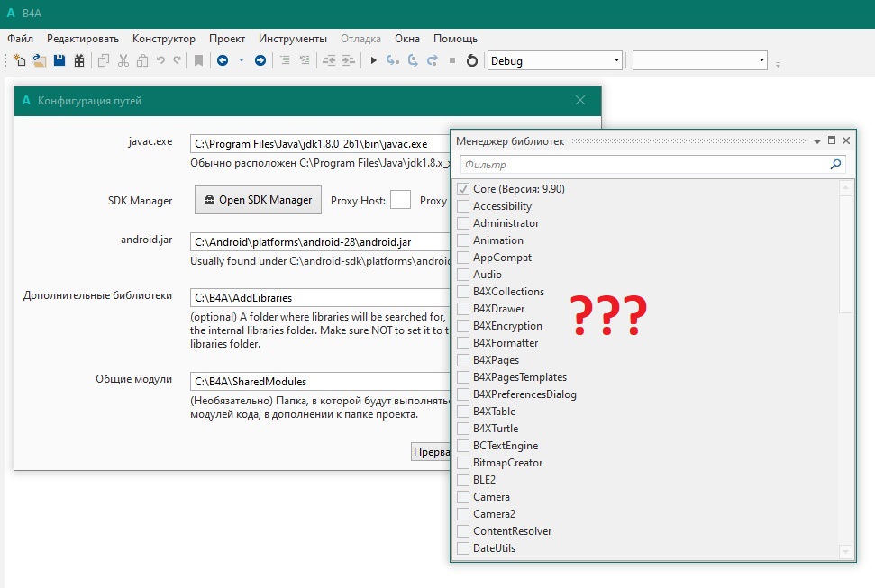Click the magnifier search icon in the filter
875x588 pixels.
pyautogui.click(x=835, y=164)
